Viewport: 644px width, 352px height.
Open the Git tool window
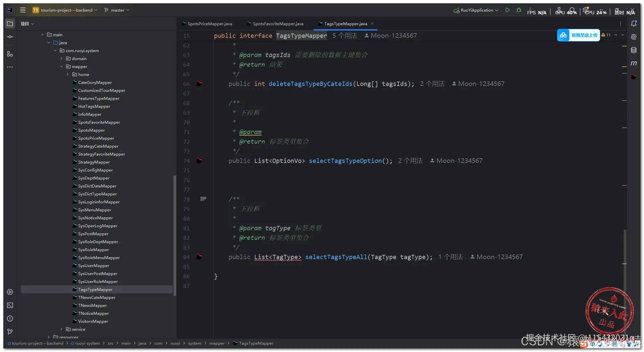[x=10, y=332]
